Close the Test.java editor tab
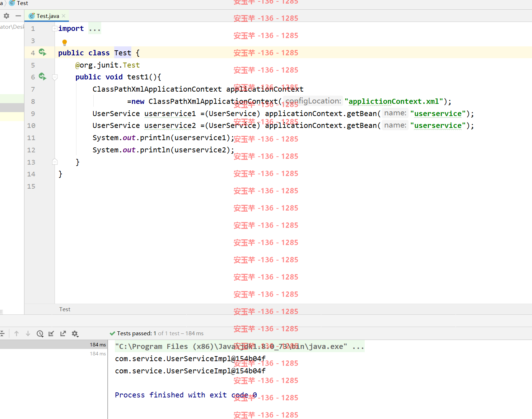This screenshot has width=532, height=419. coord(64,16)
